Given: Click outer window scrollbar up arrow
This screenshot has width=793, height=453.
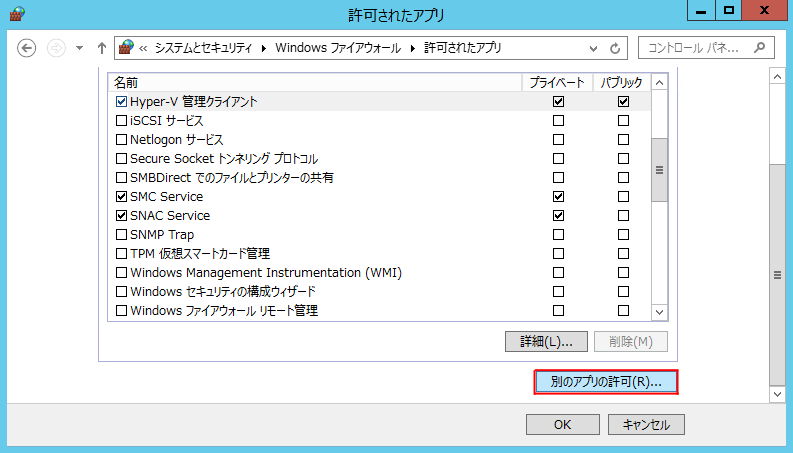Looking at the screenshot, I should point(777,76).
